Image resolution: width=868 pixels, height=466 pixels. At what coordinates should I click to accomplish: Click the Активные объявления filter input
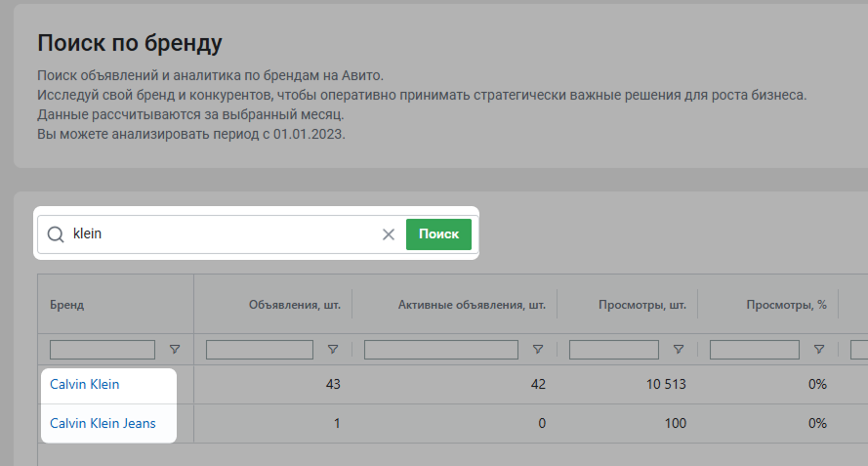click(441, 350)
